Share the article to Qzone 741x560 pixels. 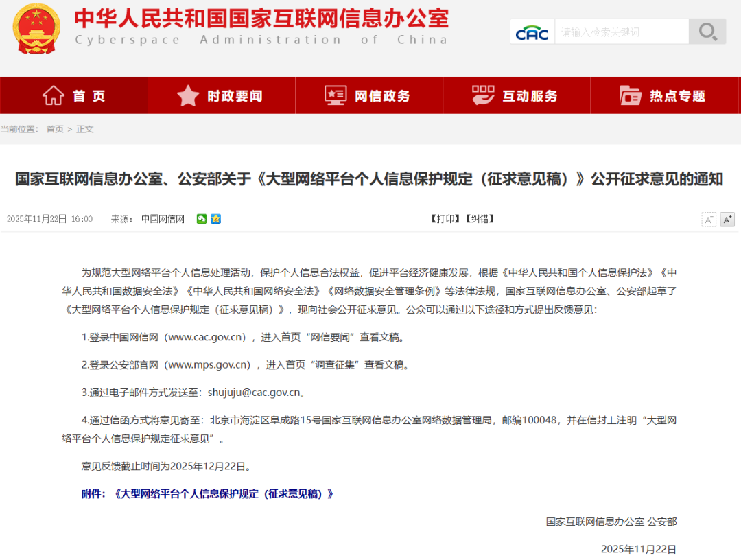(215, 218)
